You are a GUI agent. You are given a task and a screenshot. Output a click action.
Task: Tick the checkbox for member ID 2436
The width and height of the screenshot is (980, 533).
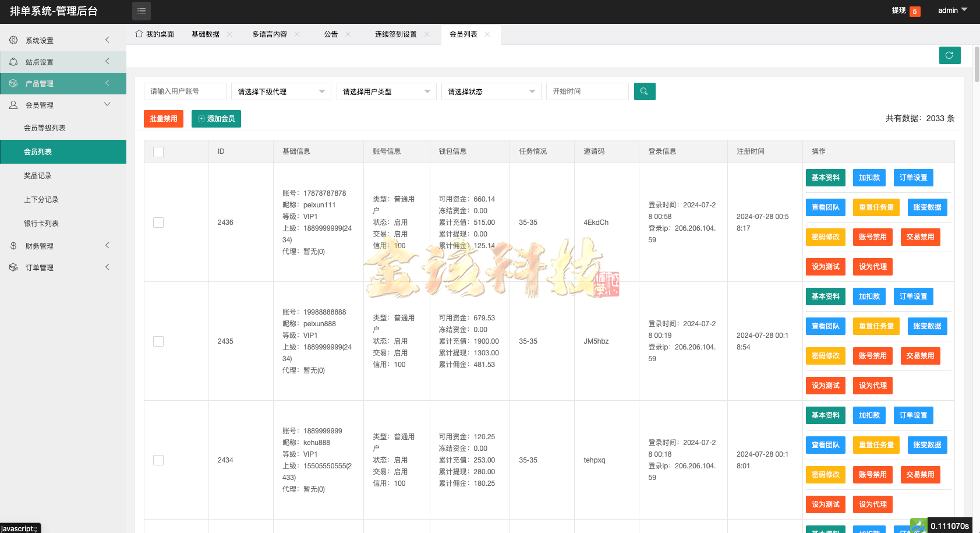[158, 222]
